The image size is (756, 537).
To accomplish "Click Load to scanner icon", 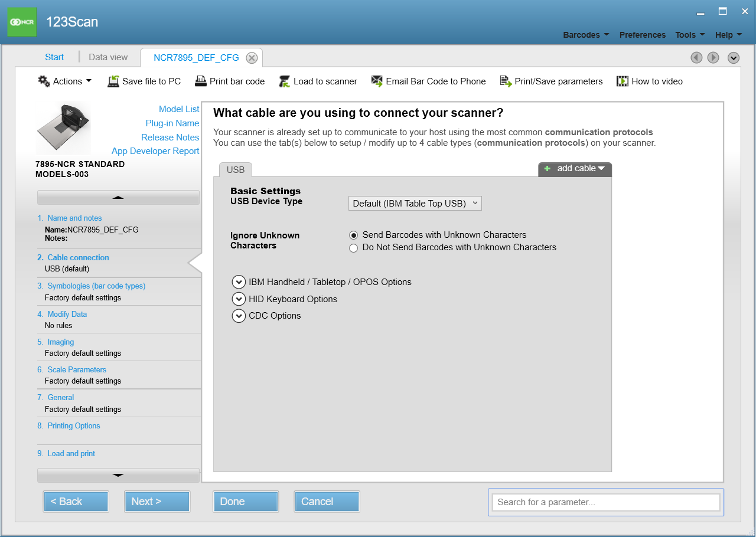I will click(x=285, y=81).
